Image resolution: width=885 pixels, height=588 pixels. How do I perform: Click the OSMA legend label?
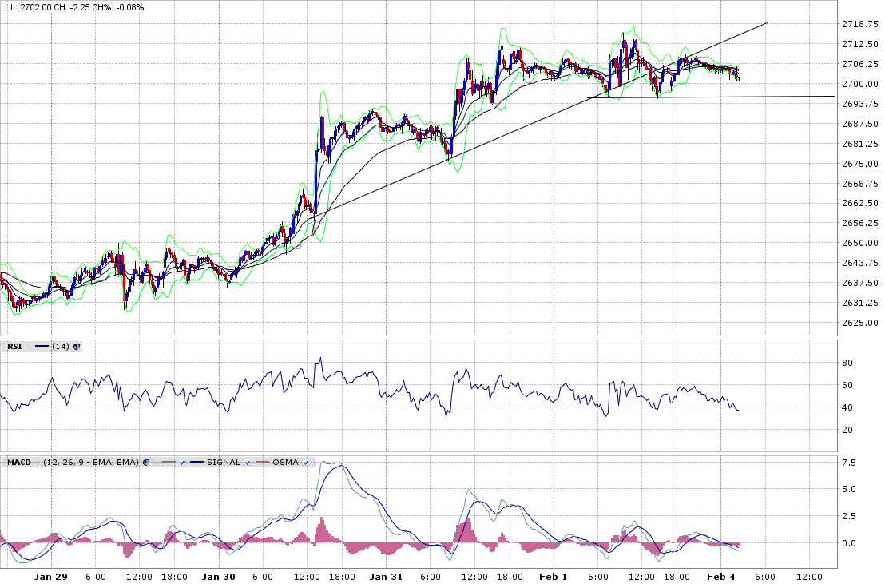[x=285, y=462]
